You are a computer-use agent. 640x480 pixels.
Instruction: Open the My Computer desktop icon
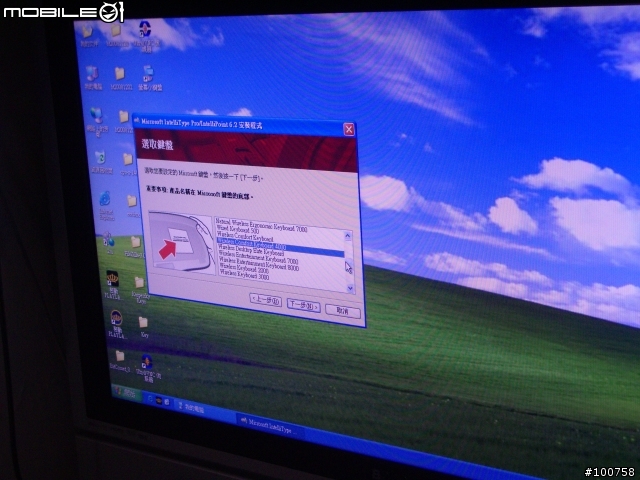point(92,78)
